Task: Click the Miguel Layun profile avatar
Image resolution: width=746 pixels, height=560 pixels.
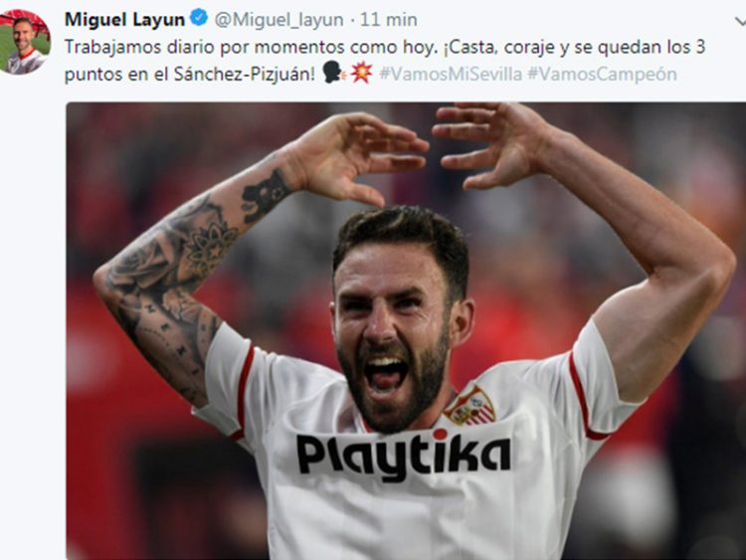Action: pos(25,42)
